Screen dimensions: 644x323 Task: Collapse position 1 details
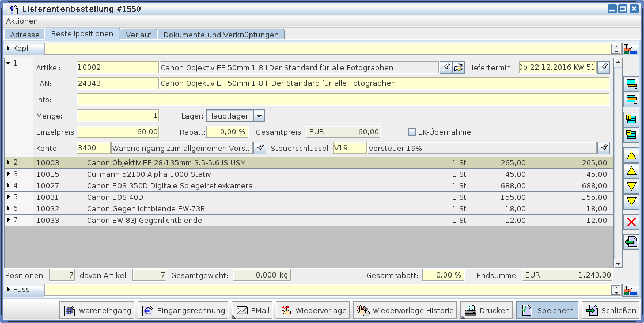8,63
